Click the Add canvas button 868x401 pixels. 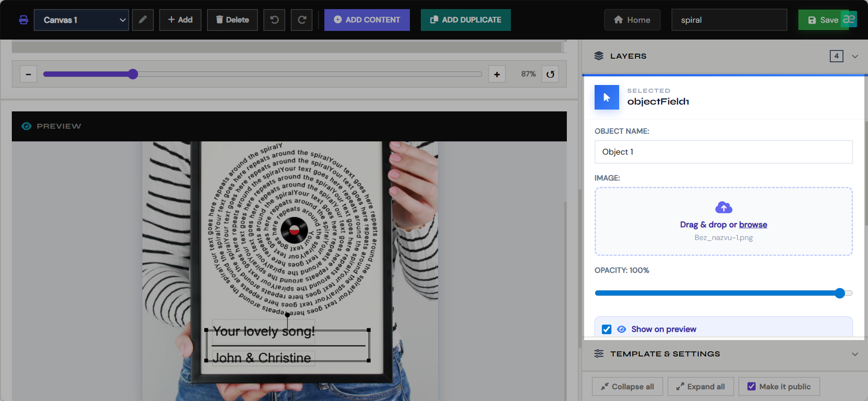(x=180, y=20)
